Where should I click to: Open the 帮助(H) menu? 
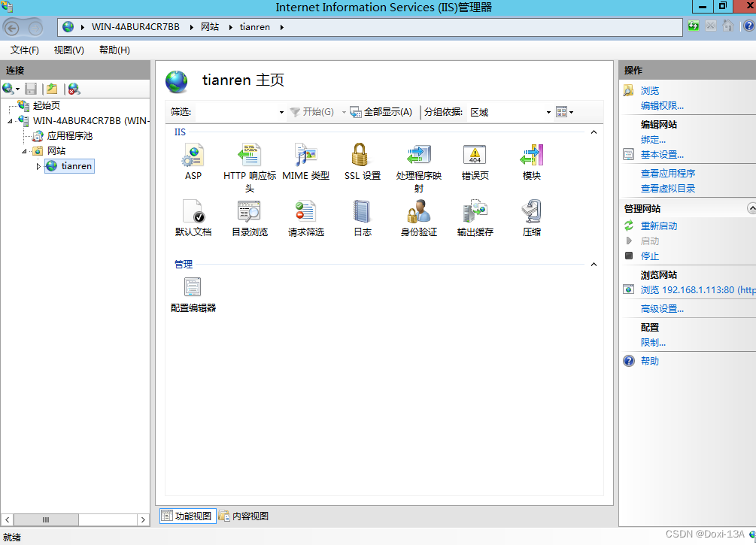114,50
